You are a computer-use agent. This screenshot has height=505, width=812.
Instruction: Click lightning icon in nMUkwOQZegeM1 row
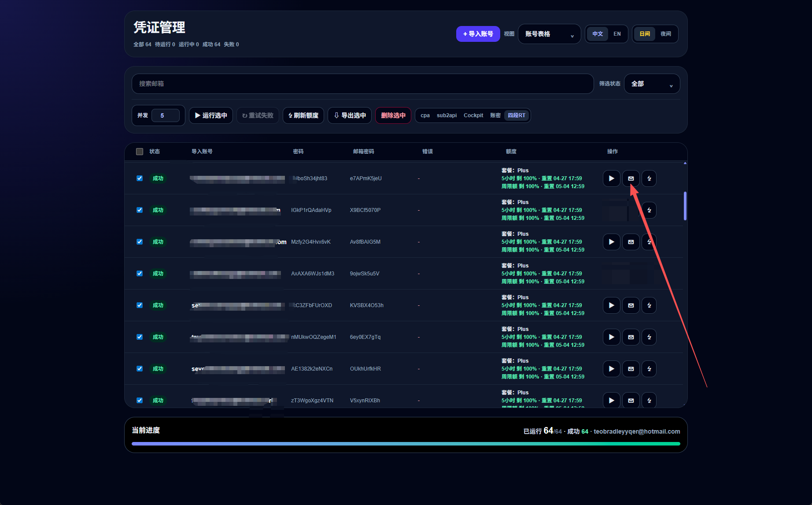(x=649, y=337)
